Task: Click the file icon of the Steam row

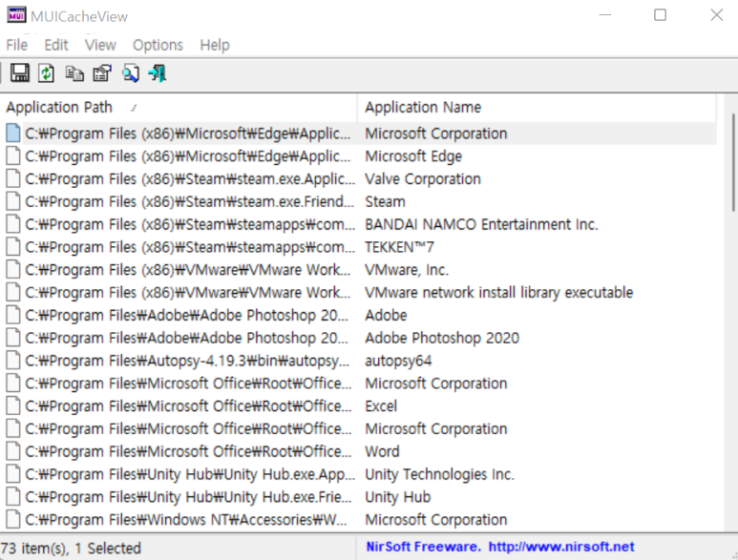Action: coord(13,201)
